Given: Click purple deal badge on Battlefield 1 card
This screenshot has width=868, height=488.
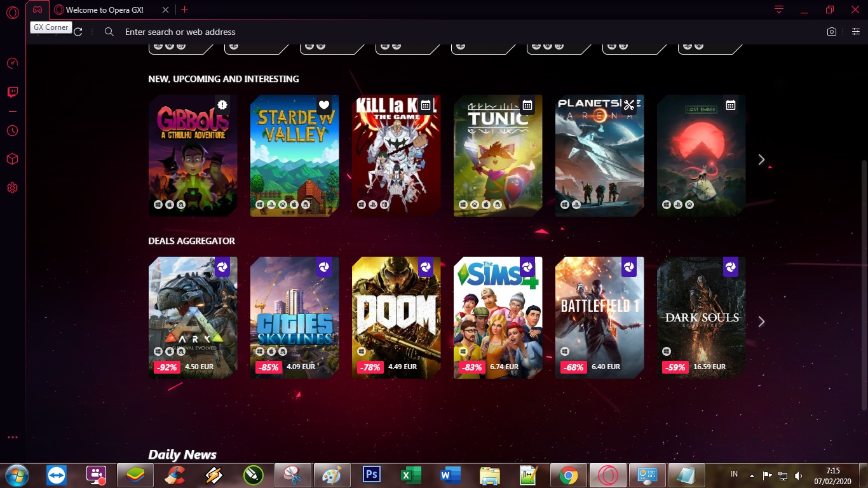Looking at the screenshot, I should [x=628, y=267].
